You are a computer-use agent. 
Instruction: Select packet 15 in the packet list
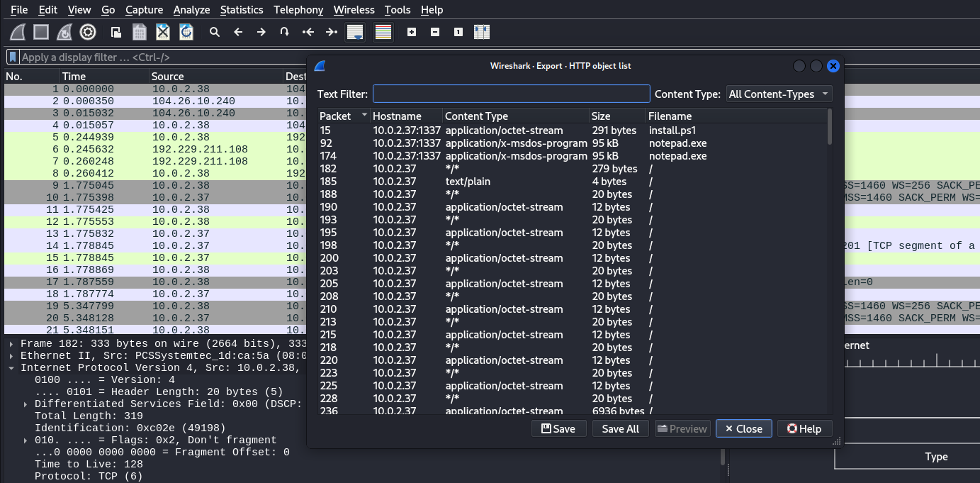(154, 258)
